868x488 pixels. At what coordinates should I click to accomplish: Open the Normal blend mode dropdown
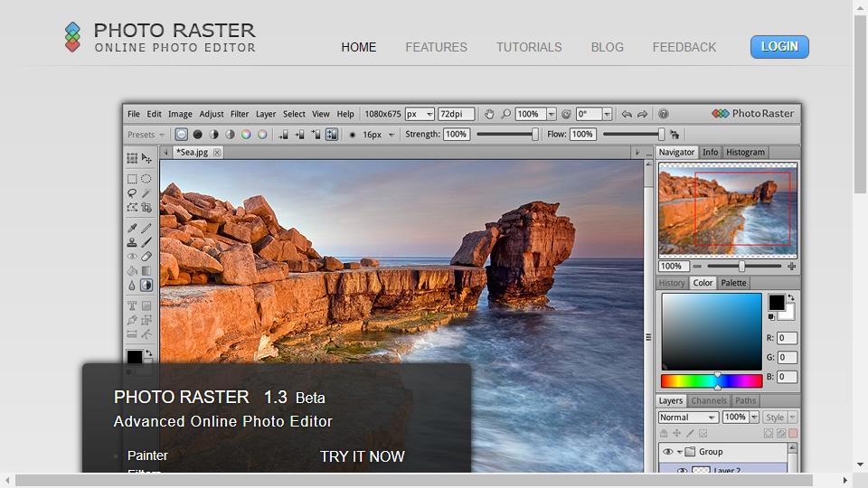[x=688, y=418]
